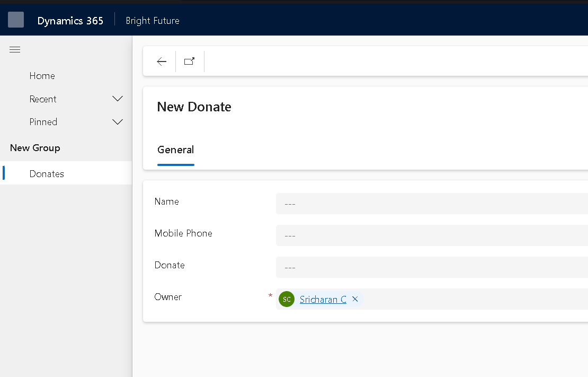Open the app launcher waffle icon
This screenshot has height=377, width=588.
tap(16, 20)
